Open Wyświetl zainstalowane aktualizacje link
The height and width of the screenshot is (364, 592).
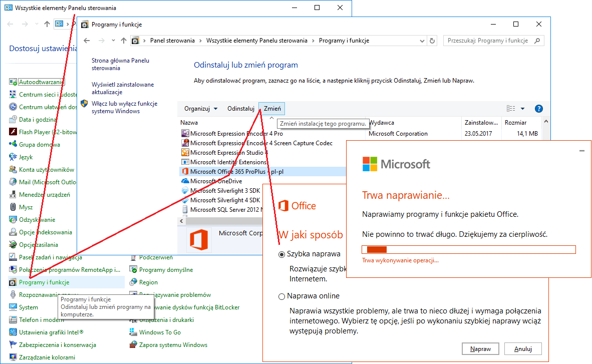[x=123, y=88]
